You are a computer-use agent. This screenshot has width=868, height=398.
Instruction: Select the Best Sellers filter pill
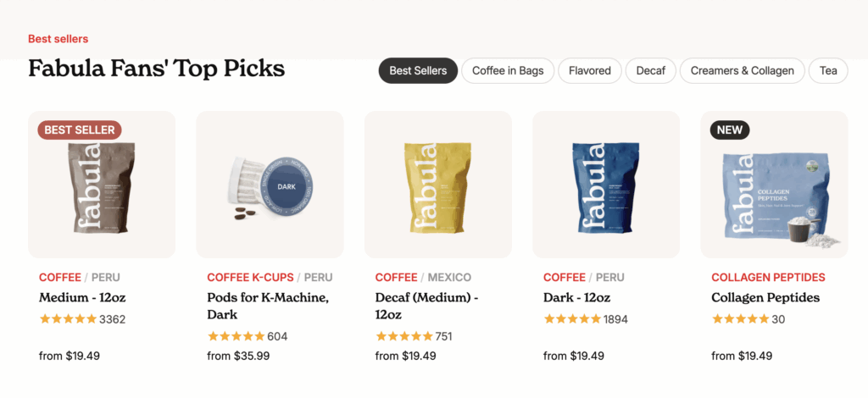point(418,71)
